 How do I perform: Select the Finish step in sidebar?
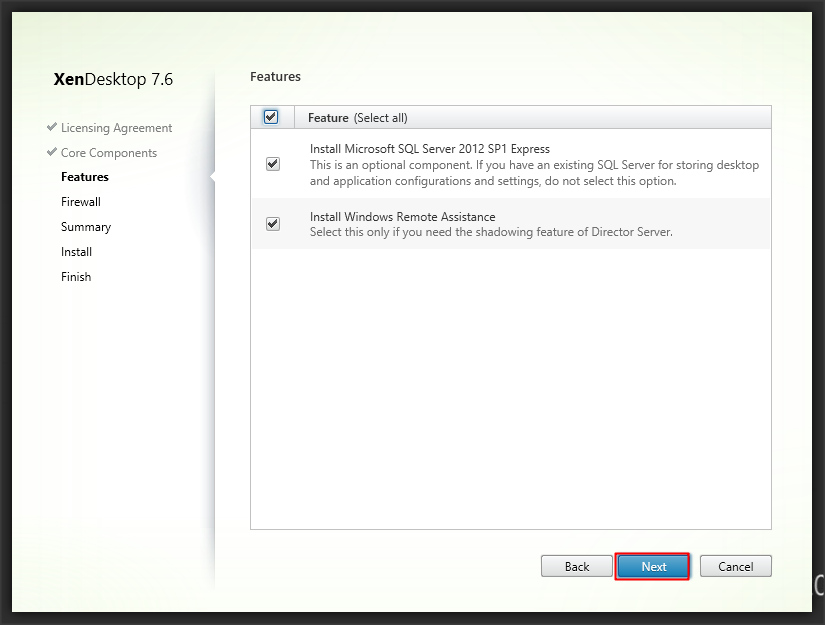76,277
